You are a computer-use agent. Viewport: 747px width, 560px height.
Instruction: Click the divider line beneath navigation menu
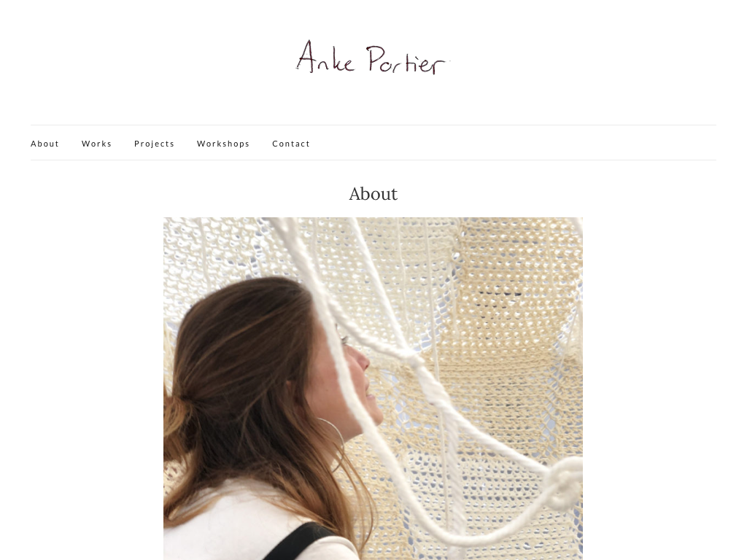click(x=373, y=160)
